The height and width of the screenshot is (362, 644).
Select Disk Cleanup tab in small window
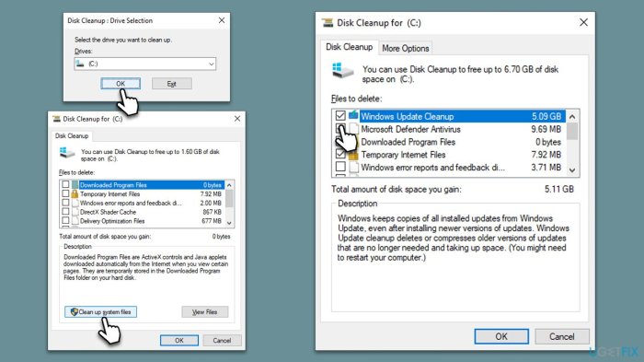tap(72, 135)
